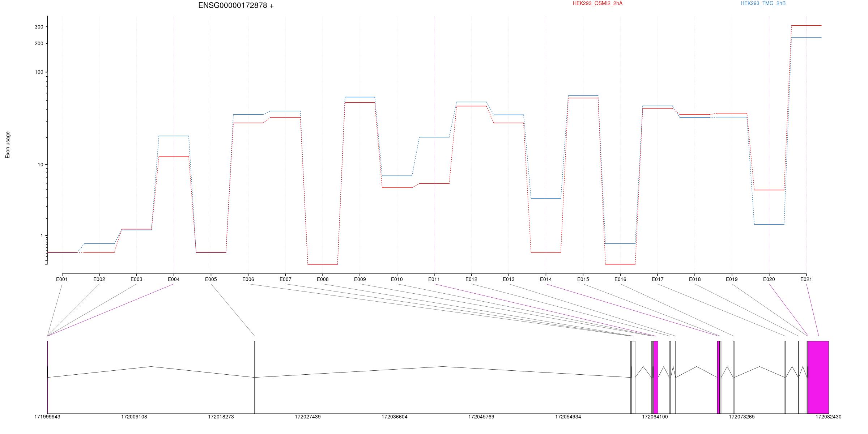This screenshot has height=434, width=868.
Task: Click genomic coordinate 172009108
Action: tap(134, 417)
